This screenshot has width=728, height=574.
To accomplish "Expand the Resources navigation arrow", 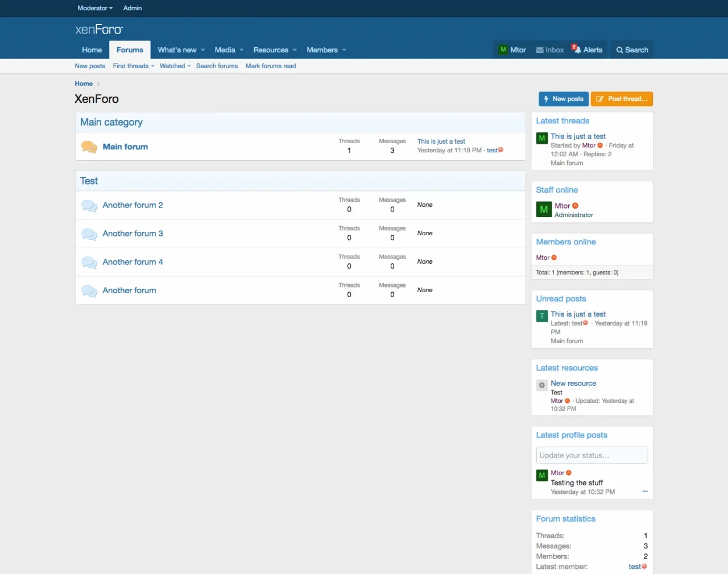I will click(295, 50).
